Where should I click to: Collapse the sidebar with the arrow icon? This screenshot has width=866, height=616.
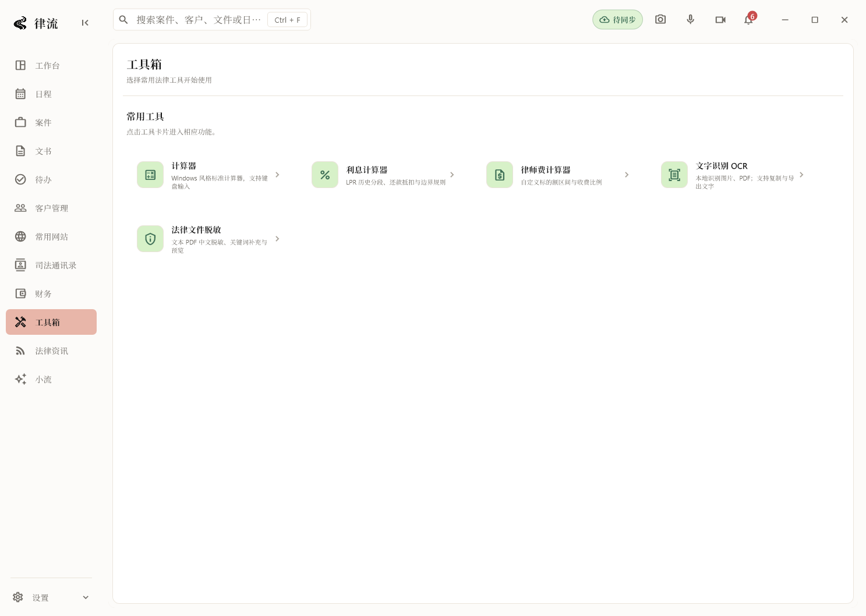pos(85,23)
